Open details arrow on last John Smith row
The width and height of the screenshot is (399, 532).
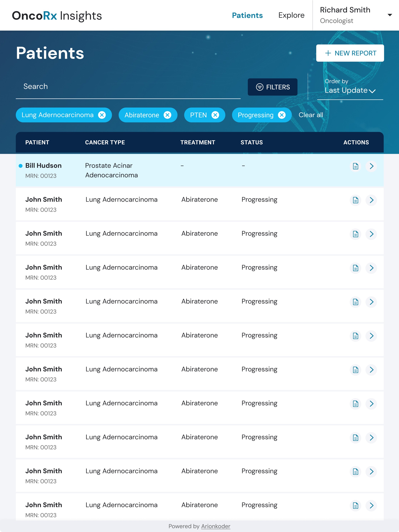[x=371, y=506]
